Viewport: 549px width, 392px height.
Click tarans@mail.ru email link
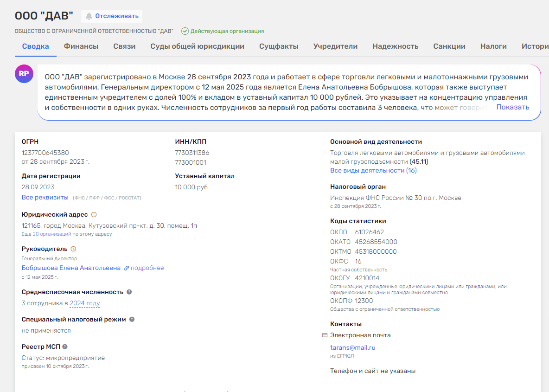click(x=352, y=348)
